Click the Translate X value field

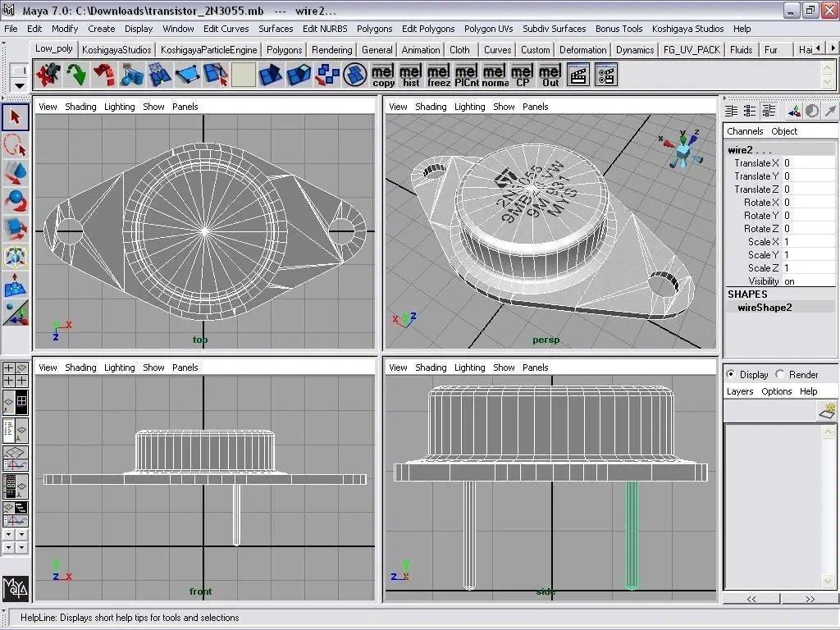(809, 163)
